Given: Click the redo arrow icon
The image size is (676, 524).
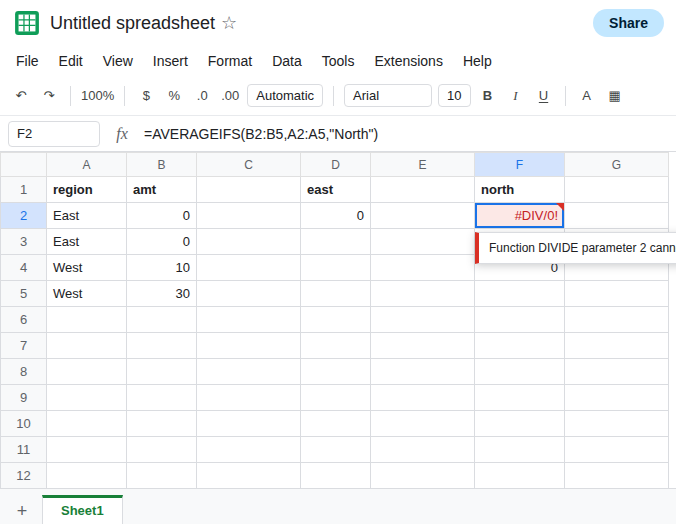Looking at the screenshot, I should tap(49, 95).
